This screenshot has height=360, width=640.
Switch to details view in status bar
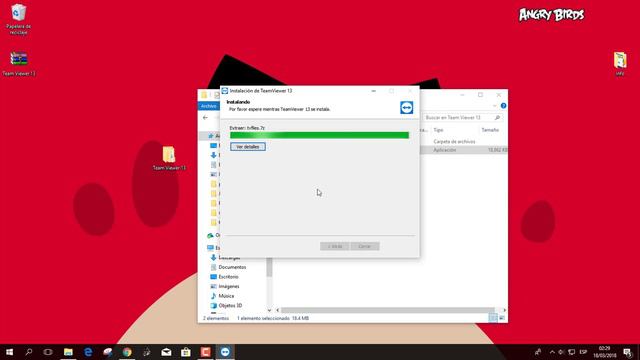493,318
